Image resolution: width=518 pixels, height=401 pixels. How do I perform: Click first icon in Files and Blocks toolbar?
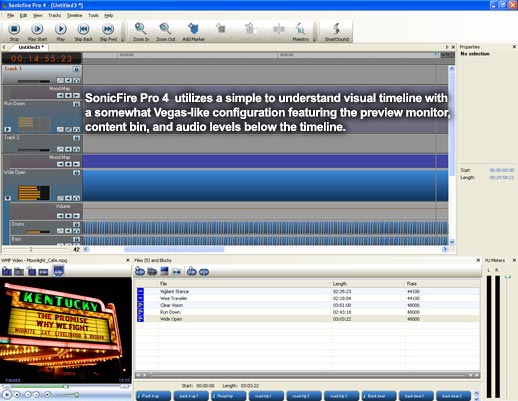coord(140,272)
